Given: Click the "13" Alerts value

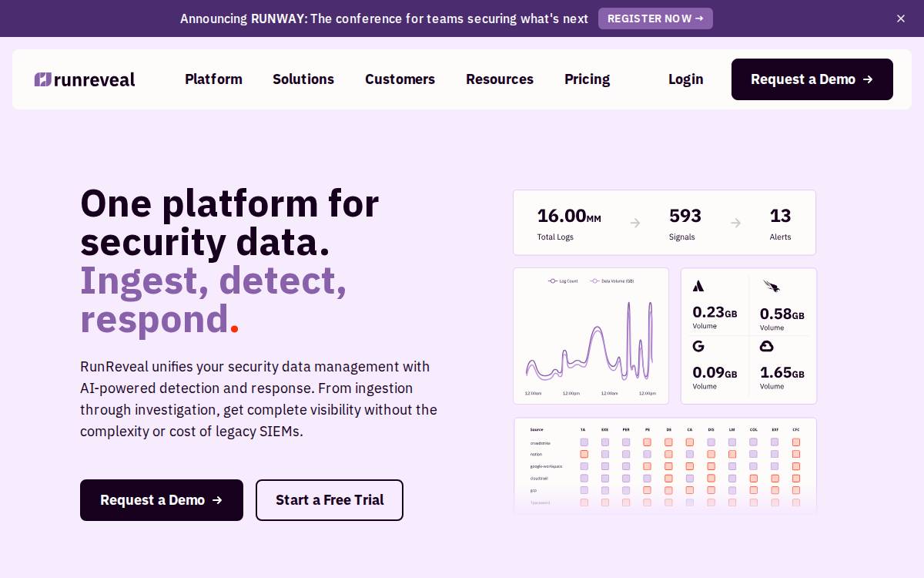Looking at the screenshot, I should (x=780, y=216).
